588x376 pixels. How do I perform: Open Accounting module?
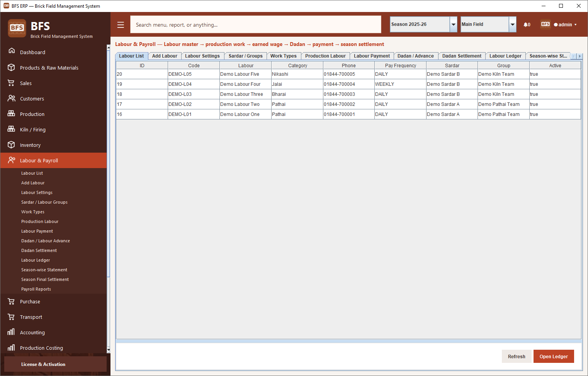pyautogui.click(x=53, y=332)
